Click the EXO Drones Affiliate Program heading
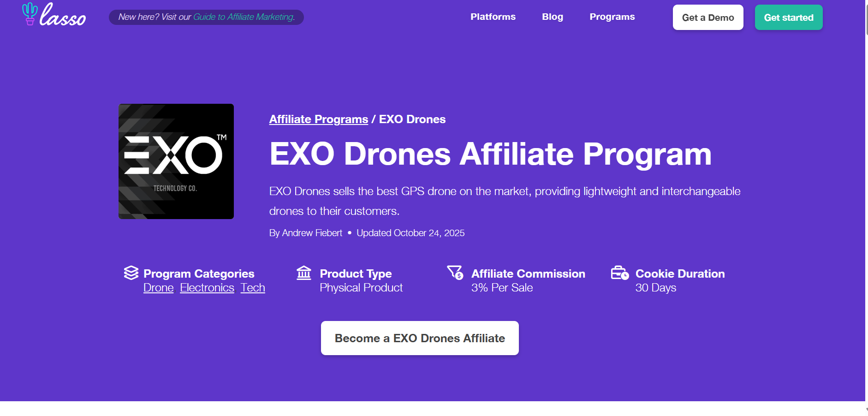868x416 pixels. pos(490,154)
